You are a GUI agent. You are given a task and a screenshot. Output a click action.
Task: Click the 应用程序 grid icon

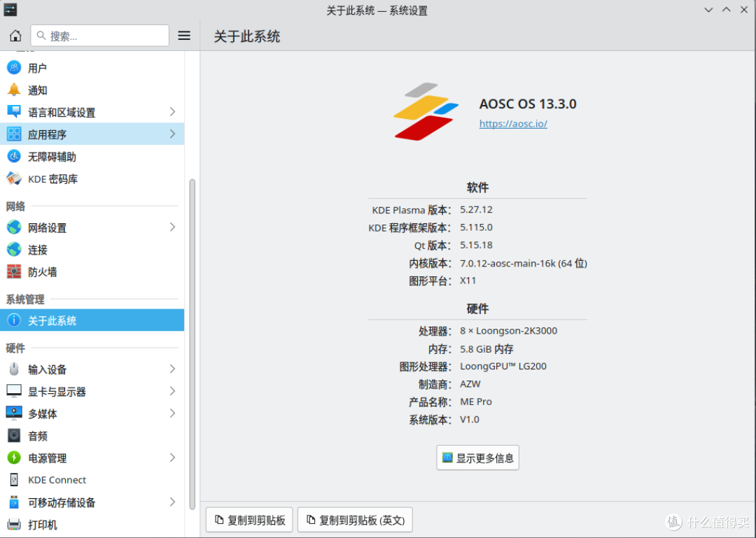coord(14,134)
